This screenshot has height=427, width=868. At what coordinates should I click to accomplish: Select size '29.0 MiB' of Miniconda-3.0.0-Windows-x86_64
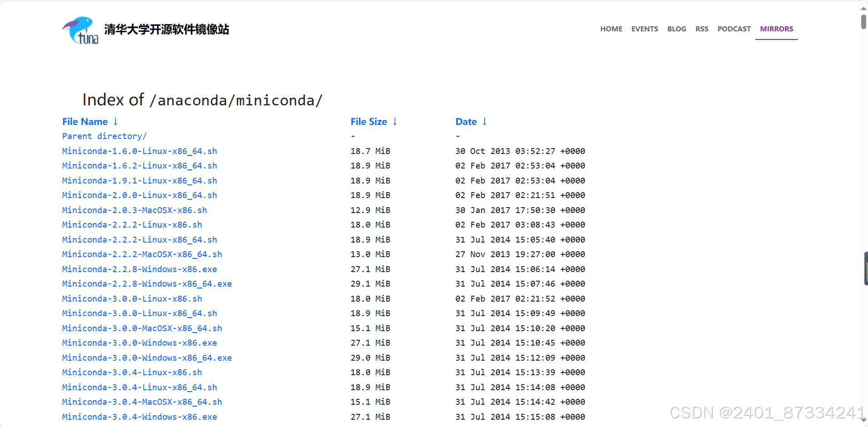coord(370,357)
